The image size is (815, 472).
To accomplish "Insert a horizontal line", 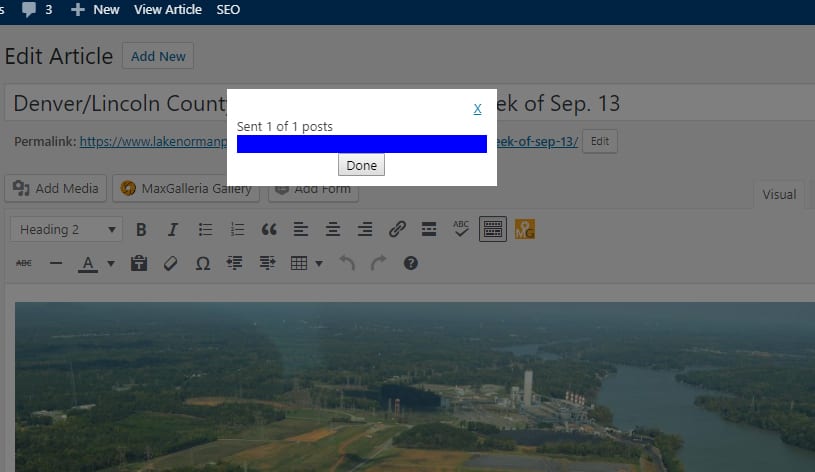I will coord(56,264).
